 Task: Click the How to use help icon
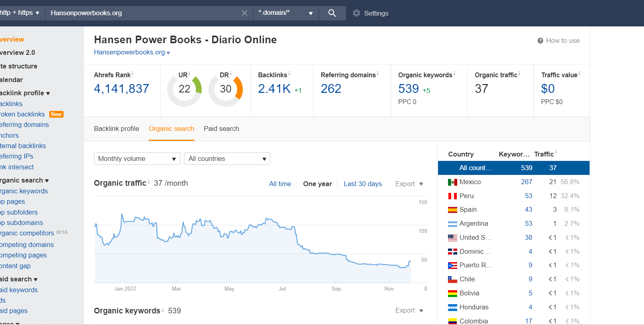point(540,40)
